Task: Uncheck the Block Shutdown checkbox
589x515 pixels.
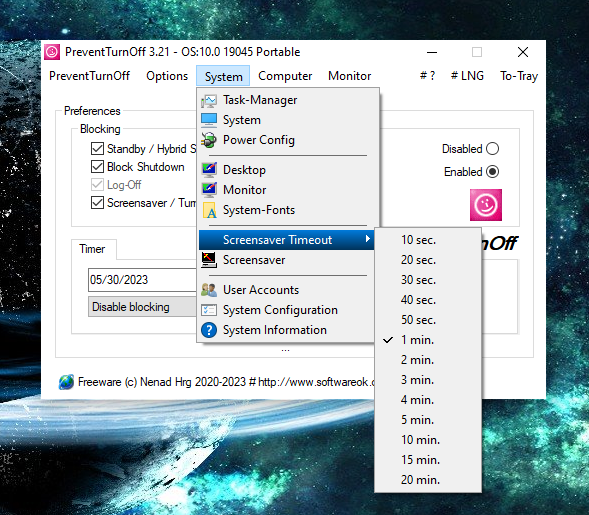Action: 97,167
